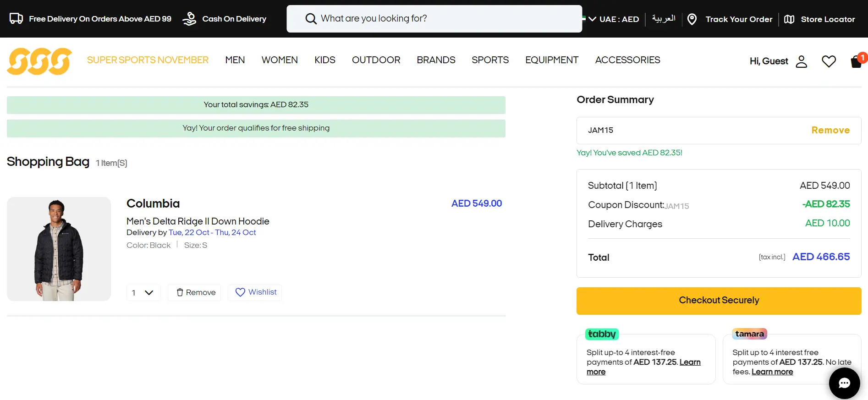Viewport: 868px width, 400px height.
Task: Click the Columbia brand name
Action: tap(153, 203)
